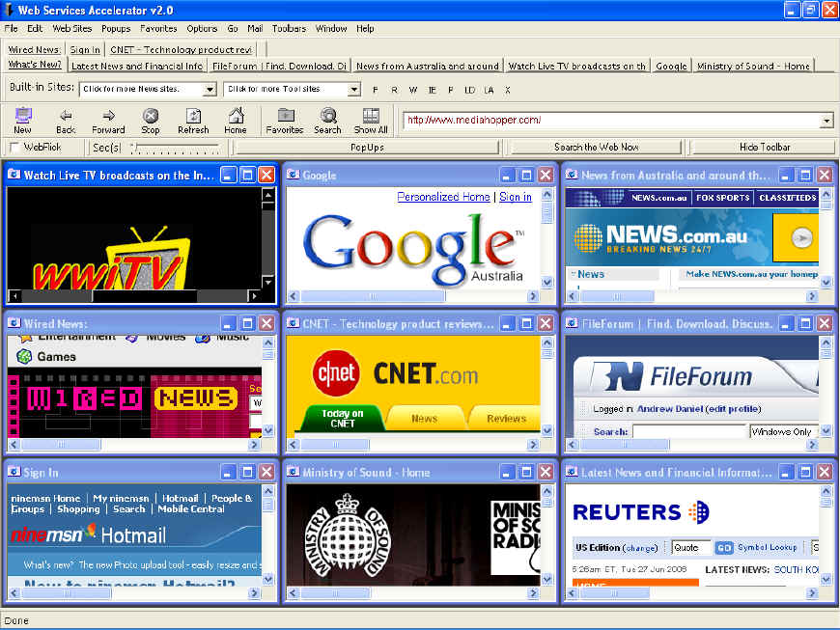The image size is (840, 630).
Task: Open the Web Sites menu
Action: (71, 28)
